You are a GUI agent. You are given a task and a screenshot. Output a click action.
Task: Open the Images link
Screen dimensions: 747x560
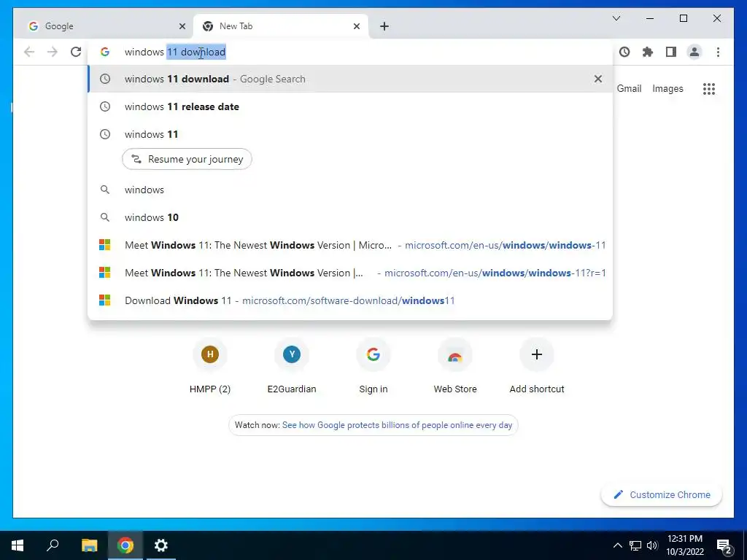tap(667, 88)
